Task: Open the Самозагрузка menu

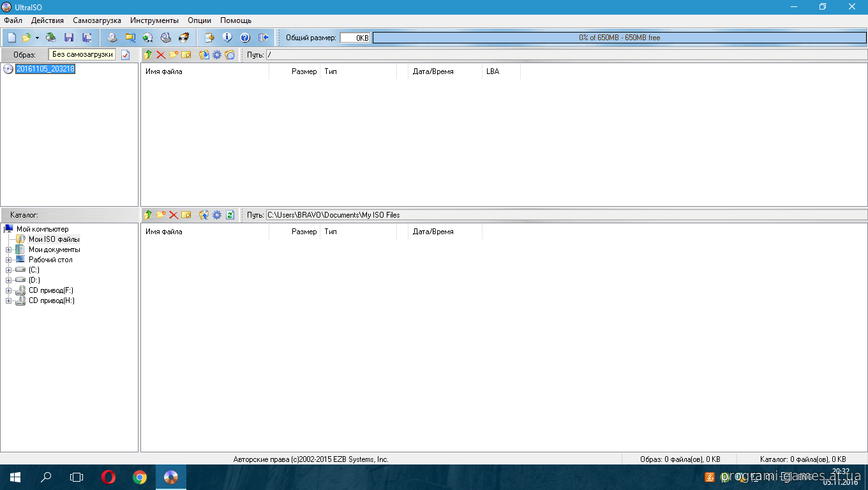Action: pos(97,20)
